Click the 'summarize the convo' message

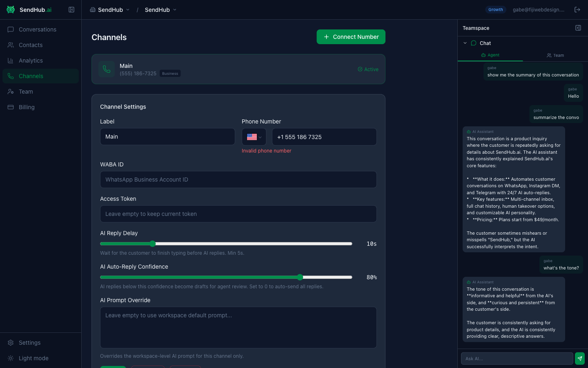tap(556, 114)
